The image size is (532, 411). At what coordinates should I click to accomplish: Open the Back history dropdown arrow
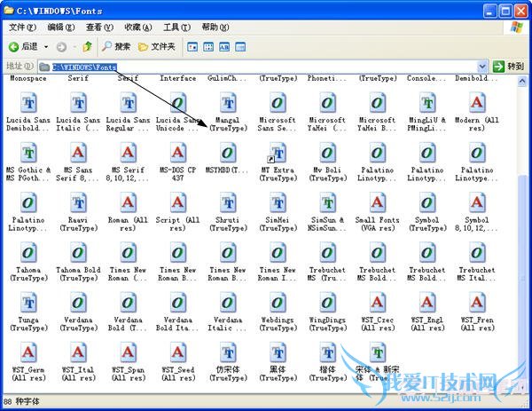pyautogui.click(x=46, y=47)
